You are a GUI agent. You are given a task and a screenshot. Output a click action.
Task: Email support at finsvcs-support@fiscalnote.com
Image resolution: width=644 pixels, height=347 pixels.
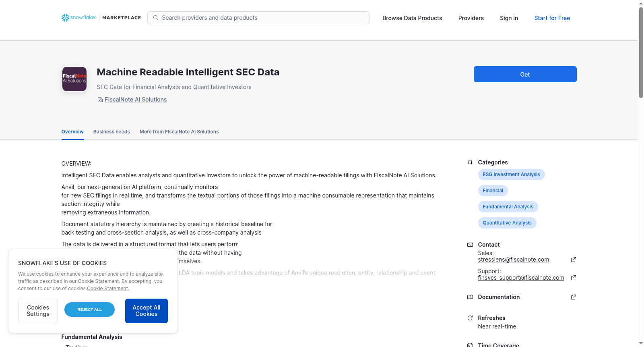521,278
